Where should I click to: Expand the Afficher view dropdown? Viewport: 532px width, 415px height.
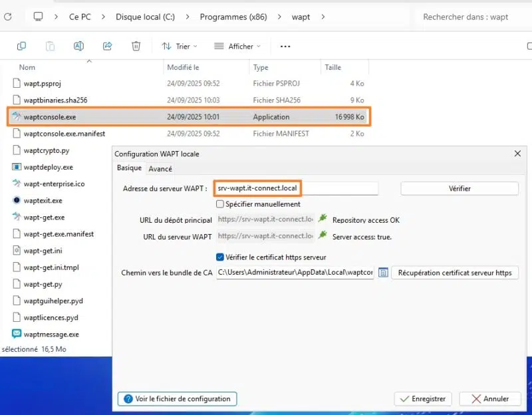[237, 46]
